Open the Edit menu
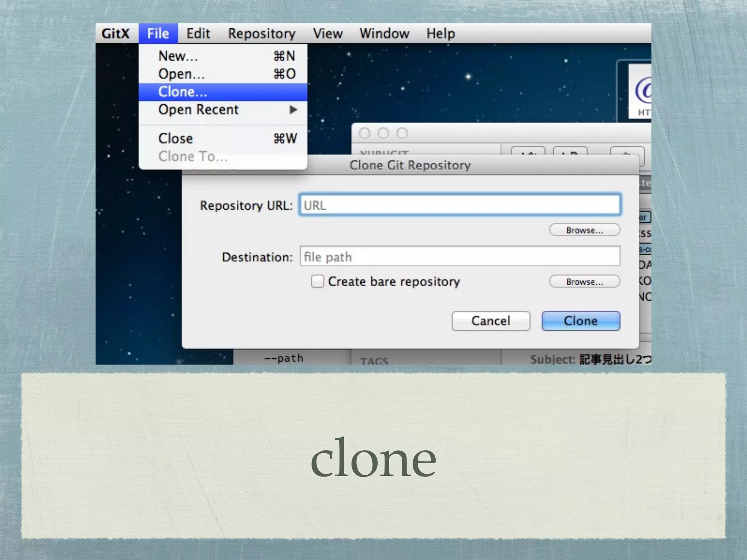Screen dimensions: 747x560 point(198,34)
